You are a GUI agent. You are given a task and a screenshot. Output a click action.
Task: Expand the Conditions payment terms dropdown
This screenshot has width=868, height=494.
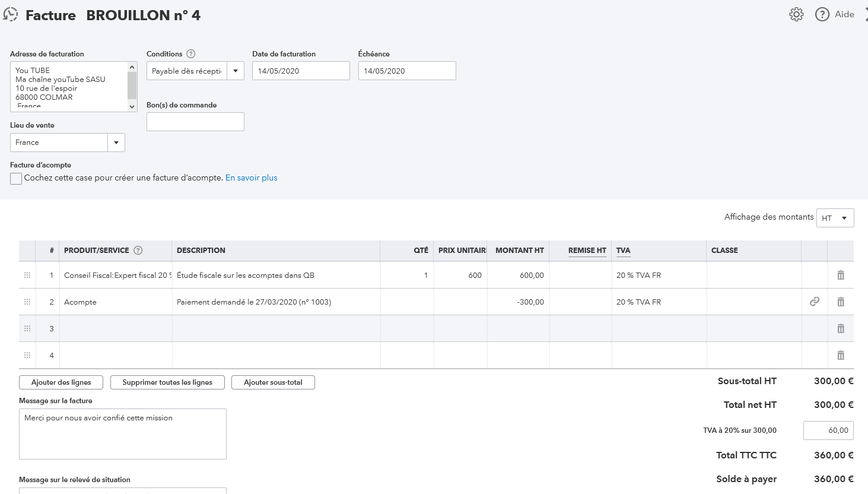tap(236, 71)
